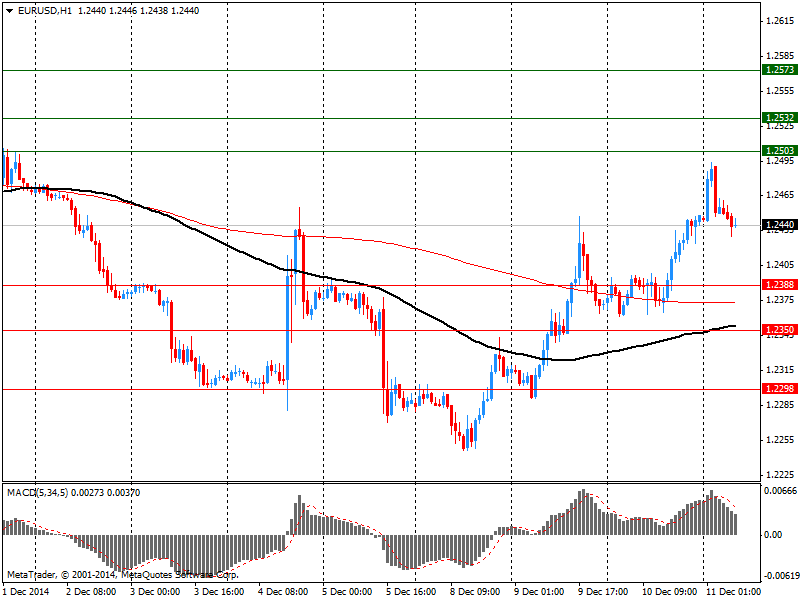This screenshot has height=600, width=800.
Task: Select the 1.2585 price scale value
Action: tap(780, 56)
